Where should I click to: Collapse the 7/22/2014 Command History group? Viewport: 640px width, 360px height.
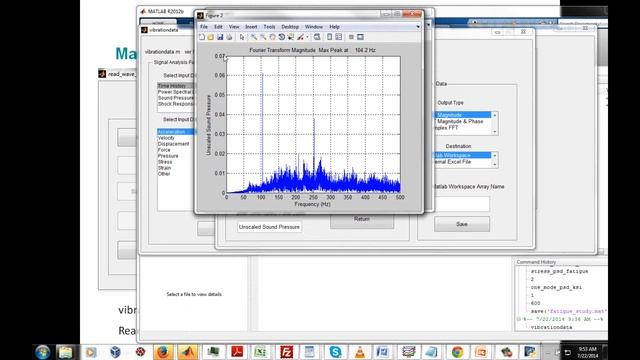[x=519, y=319]
